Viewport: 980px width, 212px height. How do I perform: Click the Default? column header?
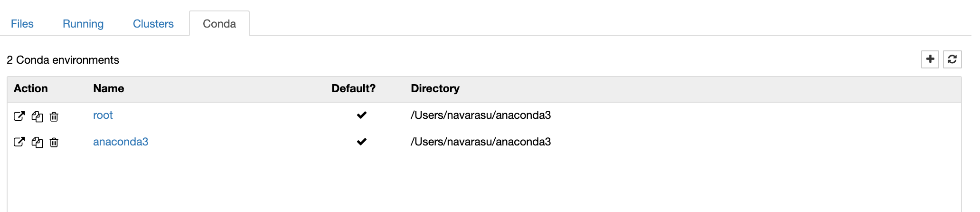(x=353, y=88)
